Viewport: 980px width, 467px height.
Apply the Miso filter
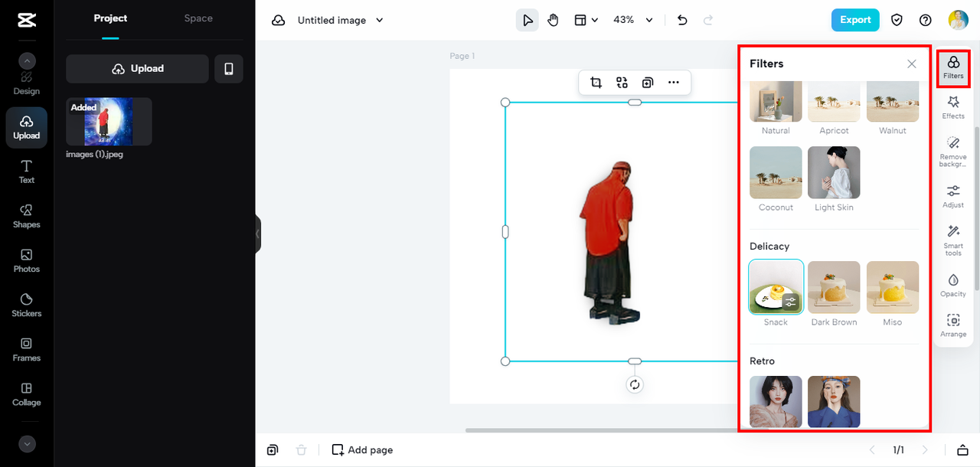pos(893,287)
